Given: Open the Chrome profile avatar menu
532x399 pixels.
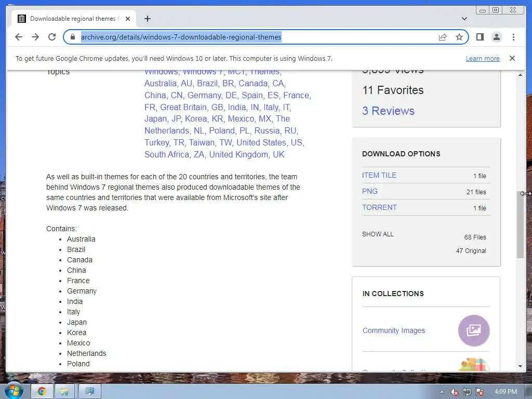Looking at the screenshot, I should point(496,37).
